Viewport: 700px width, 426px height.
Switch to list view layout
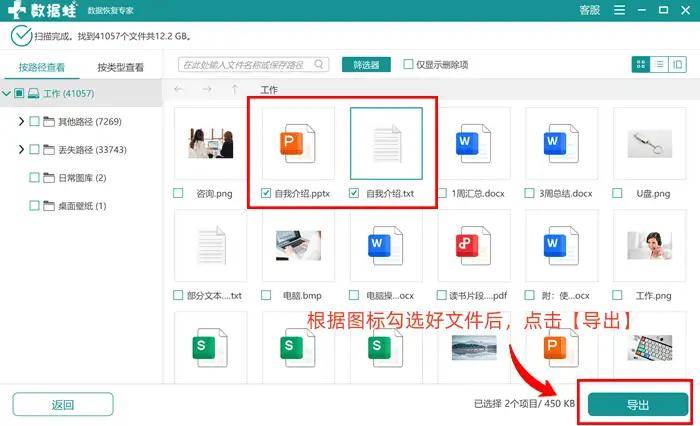[659, 64]
